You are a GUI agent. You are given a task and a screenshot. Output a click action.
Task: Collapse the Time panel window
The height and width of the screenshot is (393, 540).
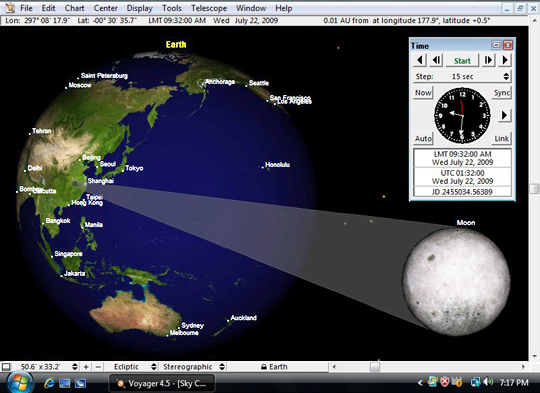(x=496, y=45)
